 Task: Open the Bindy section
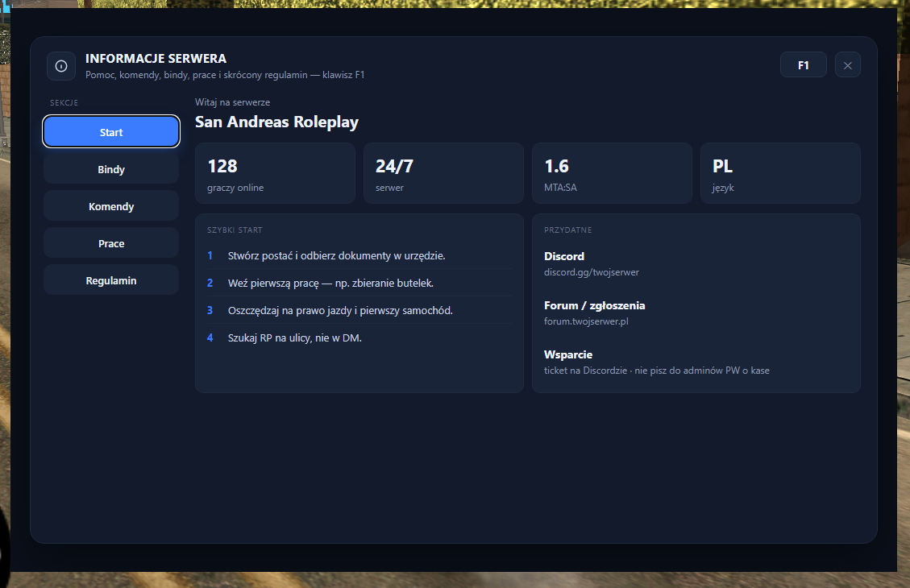click(x=111, y=169)
